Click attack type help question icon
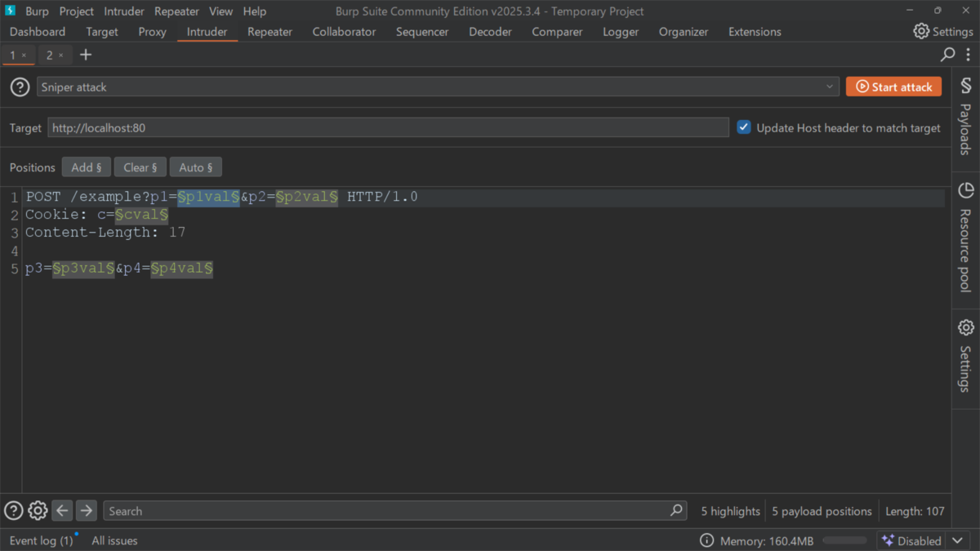 [20, 87]
